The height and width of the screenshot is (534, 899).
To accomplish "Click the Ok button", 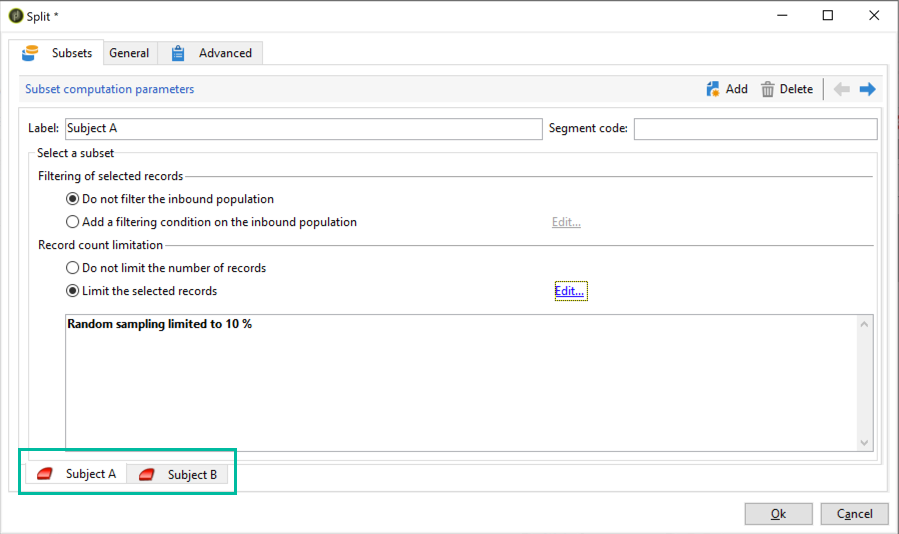I will click(x=778, y=514).
